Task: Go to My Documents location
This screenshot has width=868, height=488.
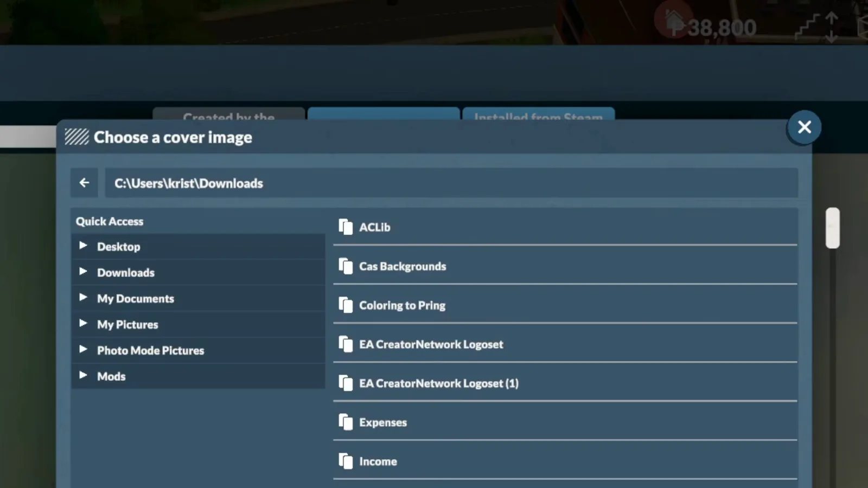Action: 136,299
